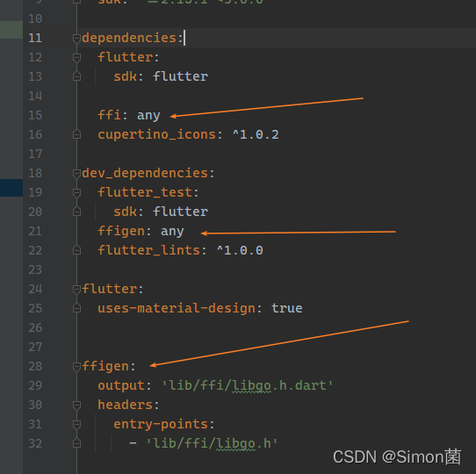Click the 'true' value of uses-material-design

286,308
